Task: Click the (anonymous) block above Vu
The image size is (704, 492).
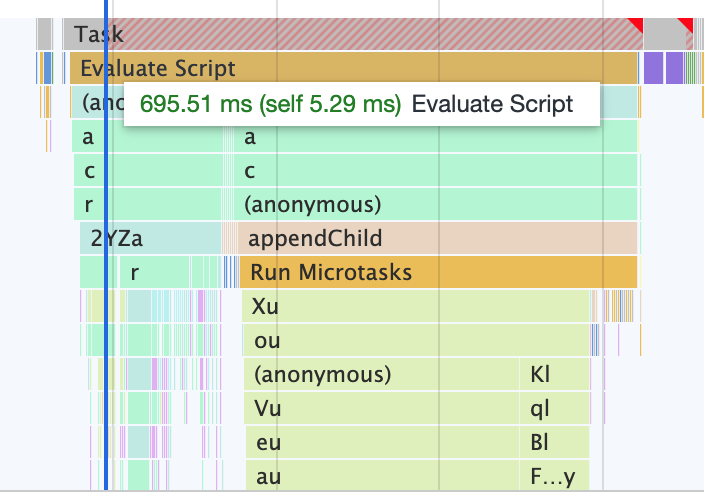Action: (x=380, y=375)
